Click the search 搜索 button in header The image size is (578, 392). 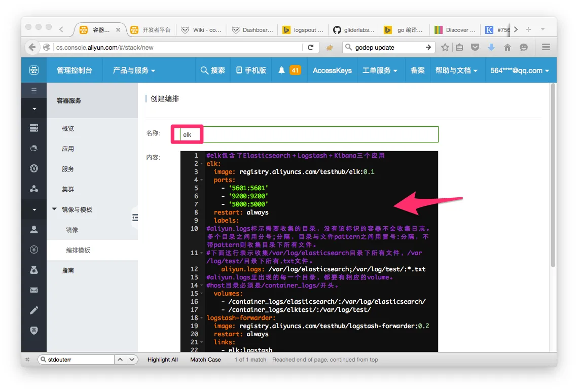(x=213, y=70)
